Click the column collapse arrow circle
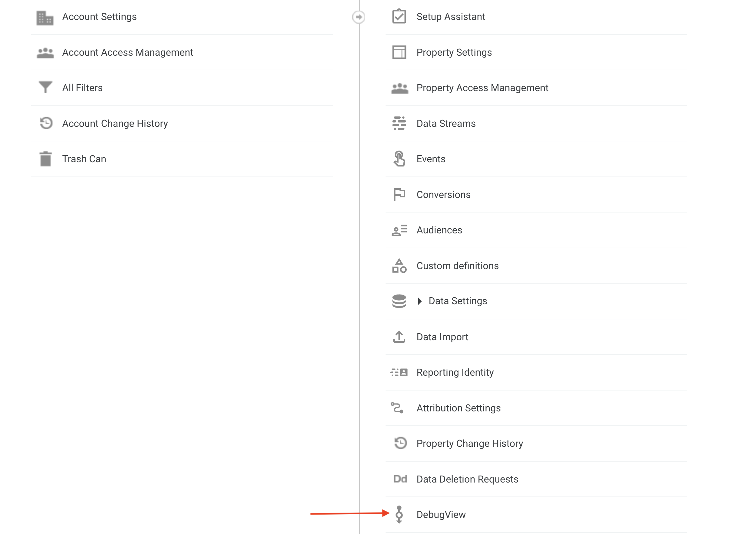 click(359, 17)
